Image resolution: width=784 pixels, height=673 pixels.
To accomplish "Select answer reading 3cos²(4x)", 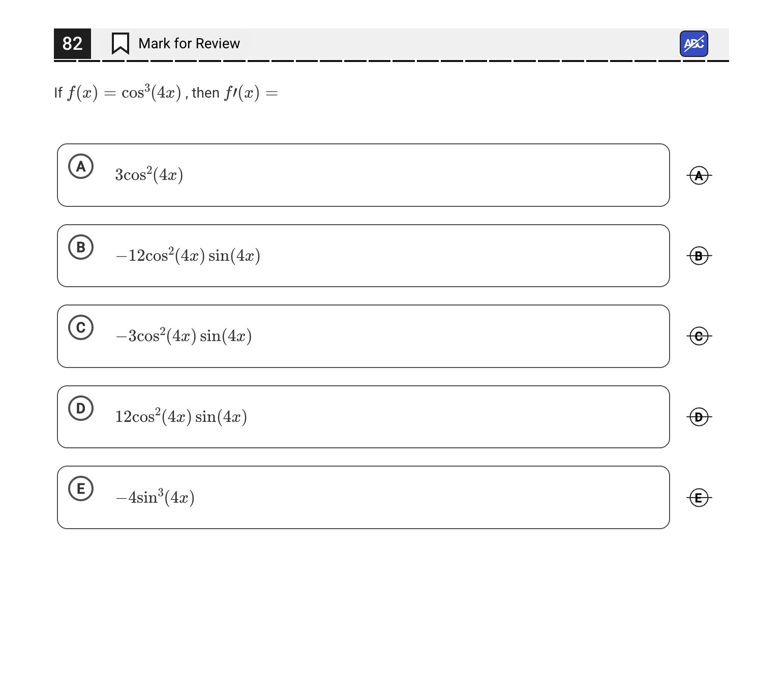I will coord(149,175).
